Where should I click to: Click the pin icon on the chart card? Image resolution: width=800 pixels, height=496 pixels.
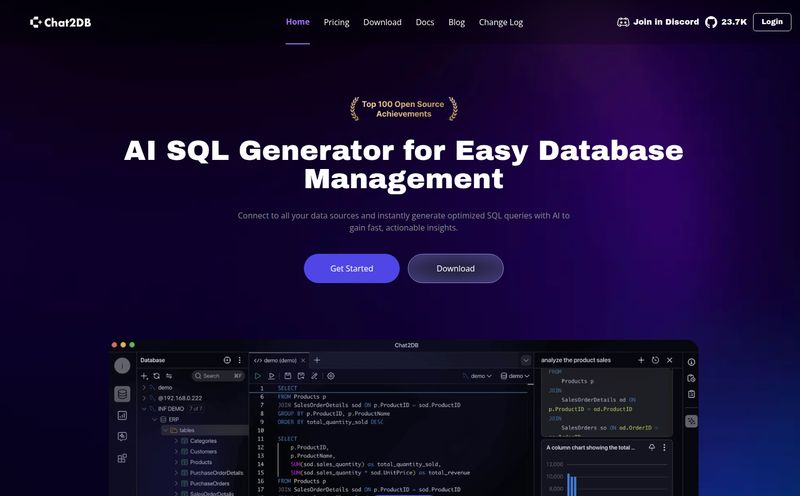coord(652,447)
